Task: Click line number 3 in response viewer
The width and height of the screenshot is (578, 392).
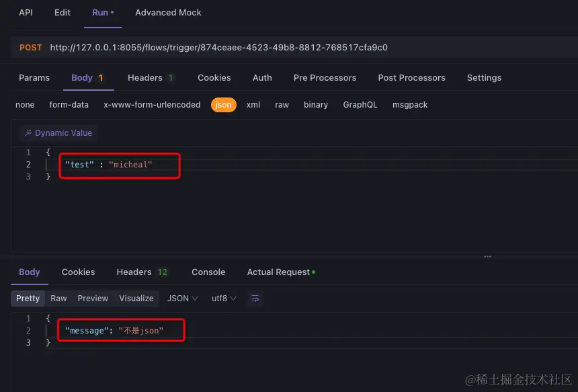Action: click(x=28, y=343)
